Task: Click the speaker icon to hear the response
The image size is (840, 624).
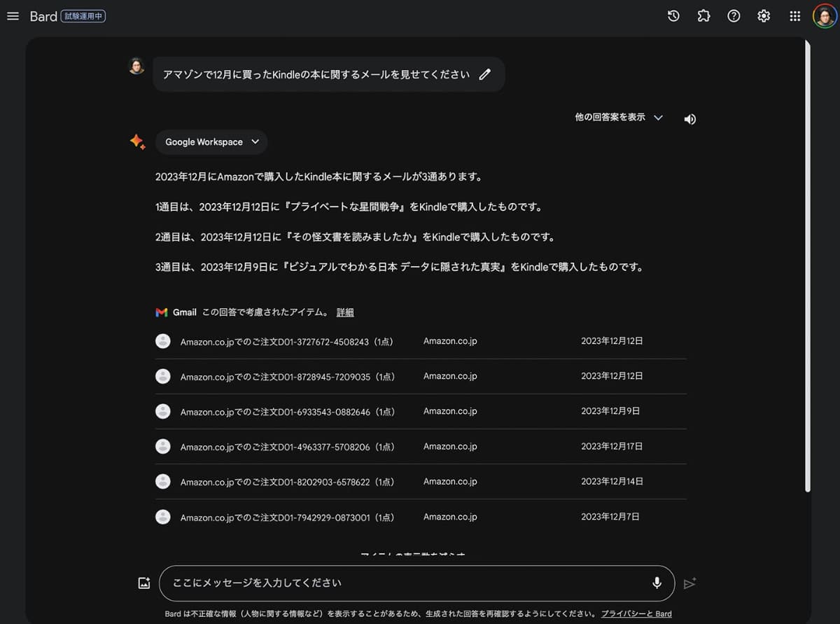Action: (x=689, y=119)
